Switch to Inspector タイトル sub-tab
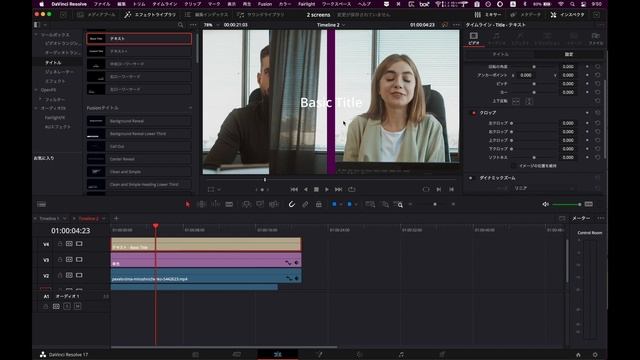 coord(500,54)
